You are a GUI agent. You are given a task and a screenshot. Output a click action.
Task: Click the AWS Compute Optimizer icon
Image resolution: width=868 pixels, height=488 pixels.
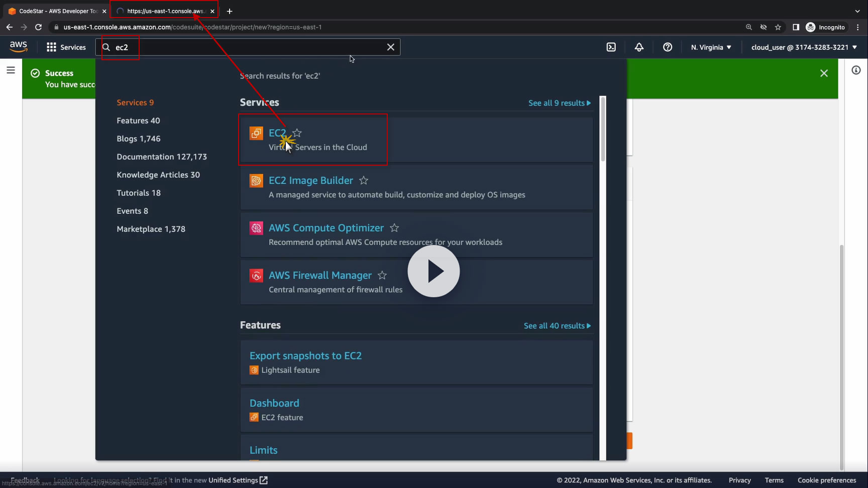pos(256,228)
